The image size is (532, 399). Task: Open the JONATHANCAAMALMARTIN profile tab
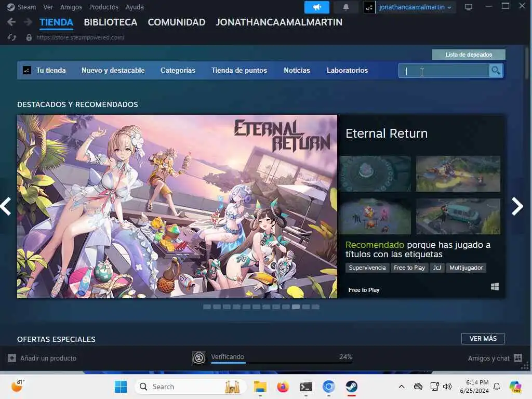(x=279, y=22)
